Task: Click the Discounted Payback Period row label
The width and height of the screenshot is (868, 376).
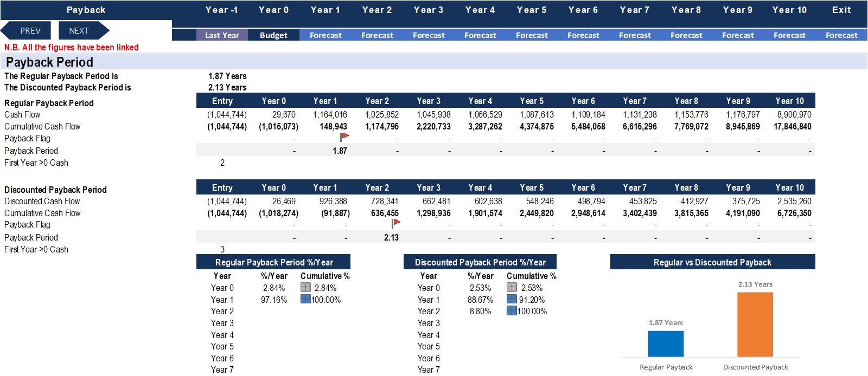Action: pos(55,190)
